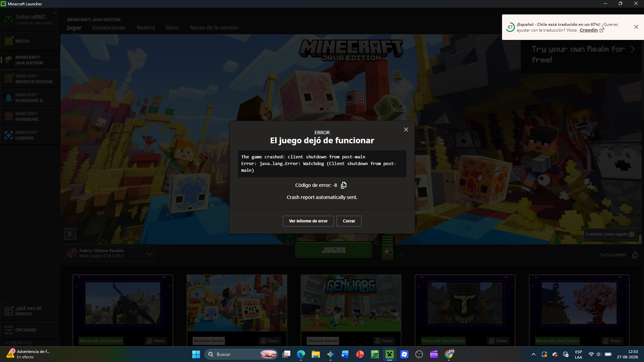Launch Microsoft Edge from the taskbar
This screenshot has height=362, width=644.
click(x=301, y=354)
